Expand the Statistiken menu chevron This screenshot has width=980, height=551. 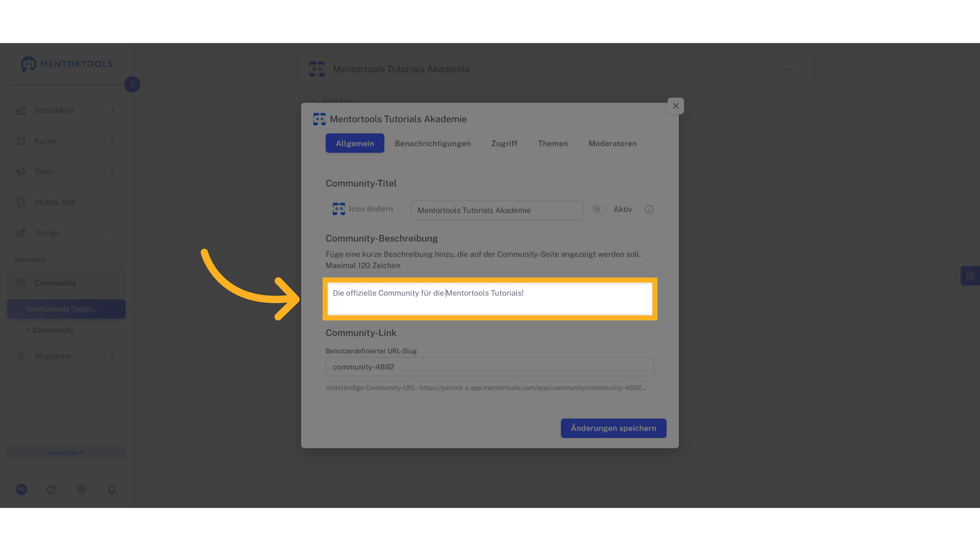pos(113,111)
